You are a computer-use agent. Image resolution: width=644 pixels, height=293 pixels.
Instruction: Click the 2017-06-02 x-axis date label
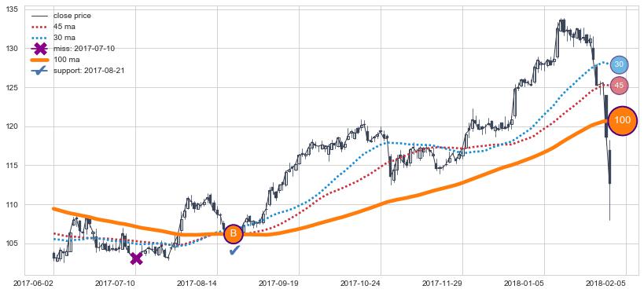pos(33,283)
